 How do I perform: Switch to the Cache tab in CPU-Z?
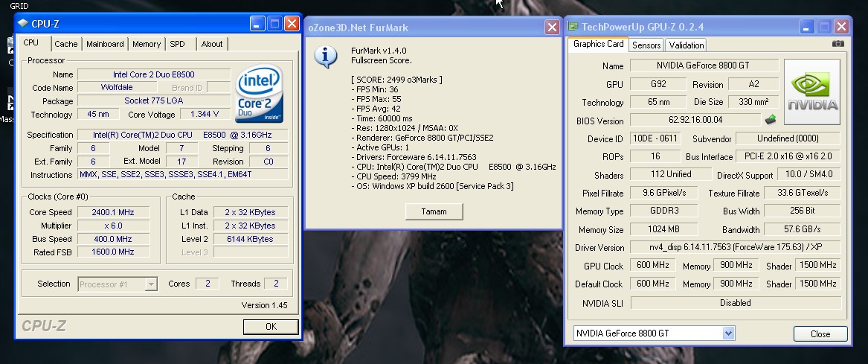[66, 44]
